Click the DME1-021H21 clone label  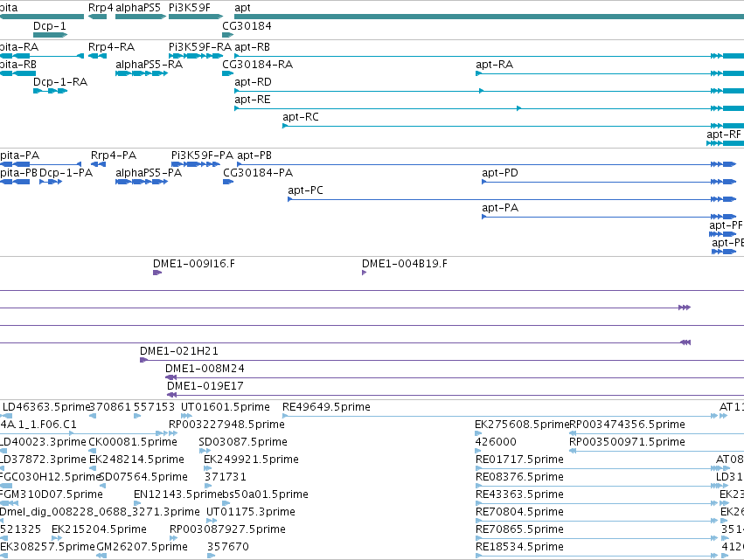click(179, 351)
